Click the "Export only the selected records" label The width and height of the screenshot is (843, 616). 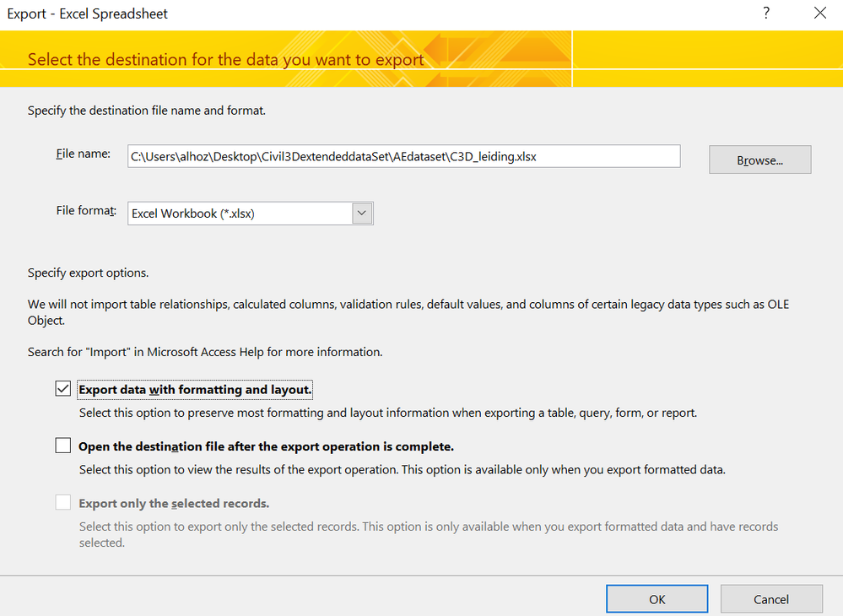[174, 504]
